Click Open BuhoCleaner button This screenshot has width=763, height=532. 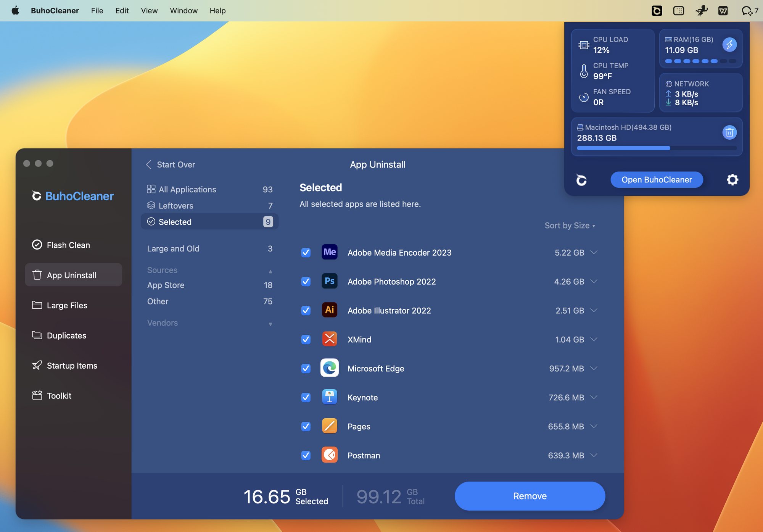(x=656, y=180)
